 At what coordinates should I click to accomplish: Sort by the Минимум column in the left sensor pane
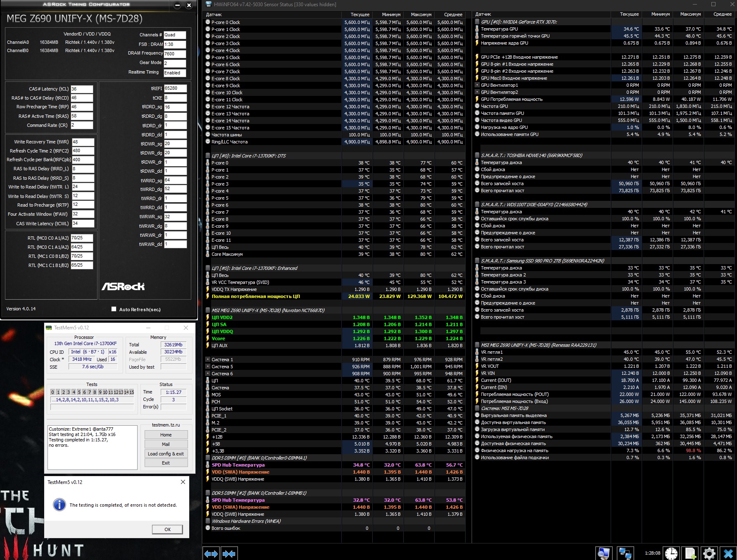[388, 14]
